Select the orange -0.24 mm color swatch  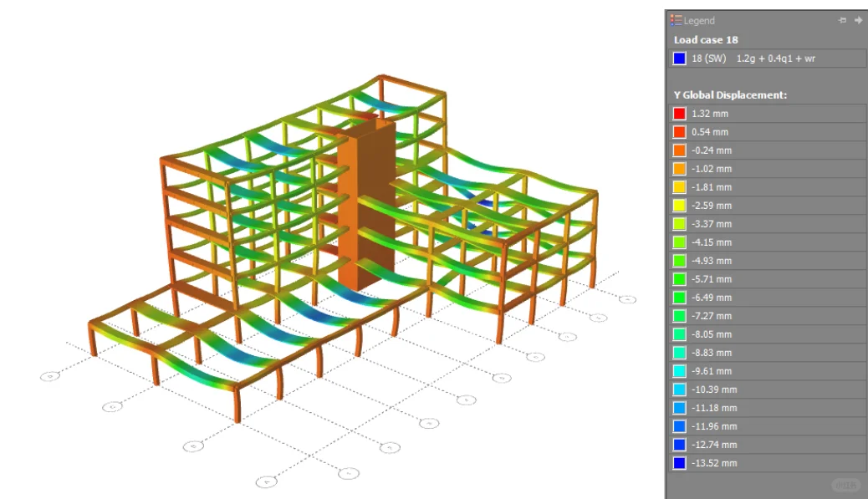point(679,150)
